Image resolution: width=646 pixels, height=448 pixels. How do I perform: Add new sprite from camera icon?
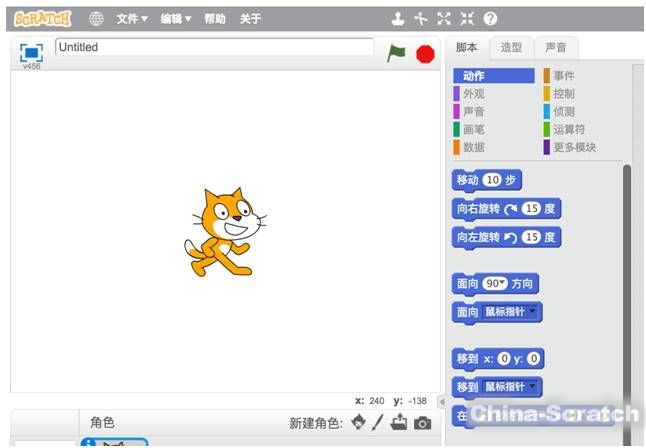tap(423, 423)
